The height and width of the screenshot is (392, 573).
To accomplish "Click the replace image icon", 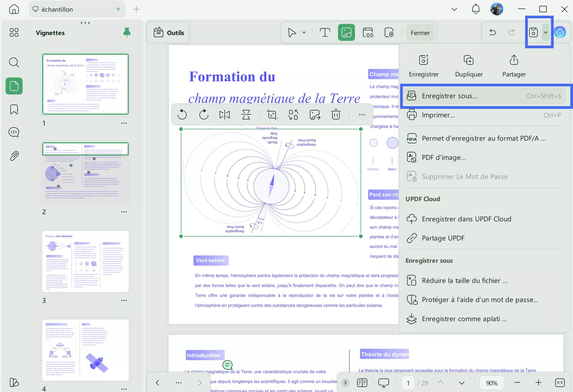I will (293, 115).
